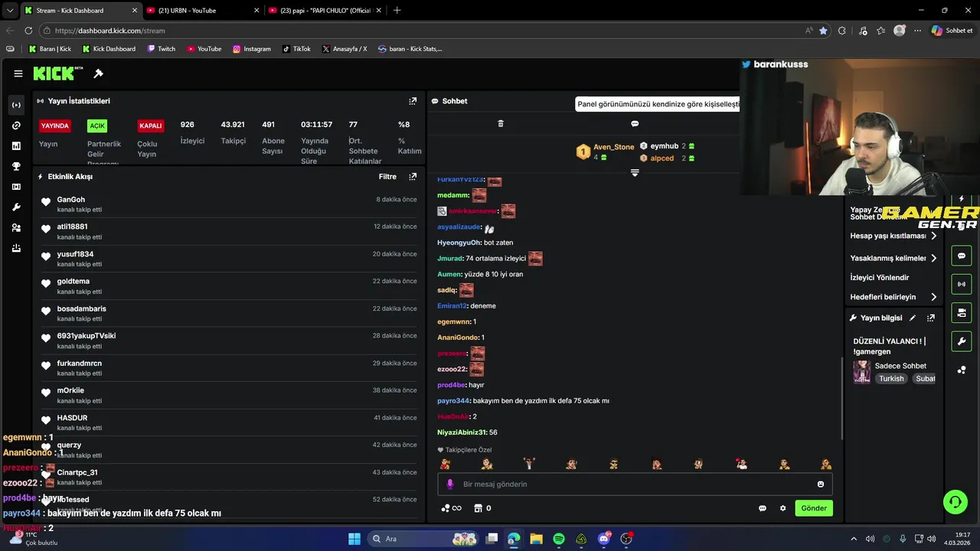Screen dimensions: 980x551
Task: Pop out the Yayın bilgisi panel
Action: tap(931, 318)
